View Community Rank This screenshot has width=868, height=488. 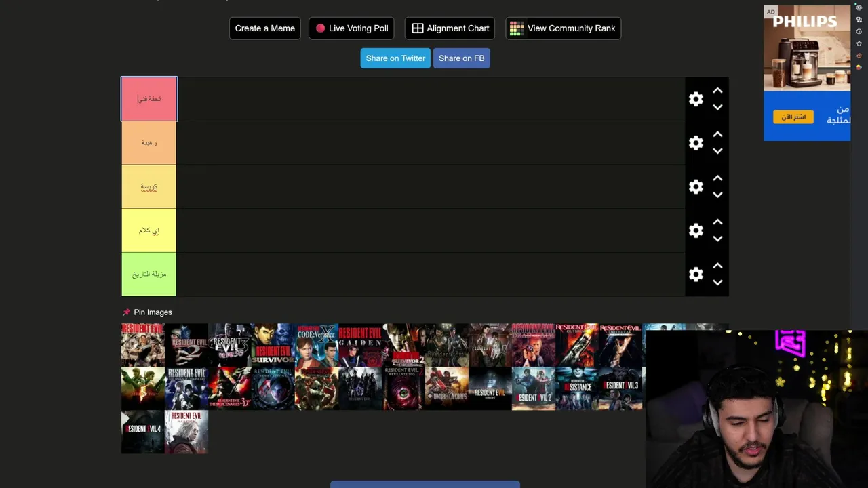pyautogui.click(x=563, y=28)
